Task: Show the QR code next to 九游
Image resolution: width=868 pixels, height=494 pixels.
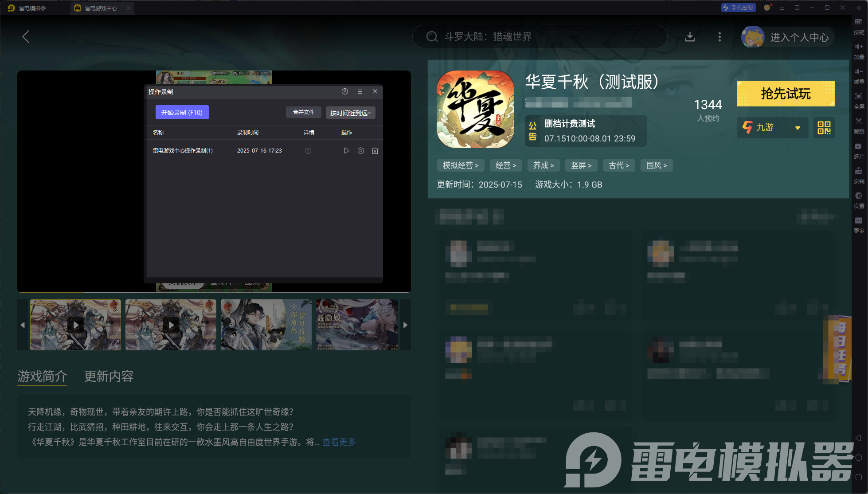Action: [x=824, y=128]
